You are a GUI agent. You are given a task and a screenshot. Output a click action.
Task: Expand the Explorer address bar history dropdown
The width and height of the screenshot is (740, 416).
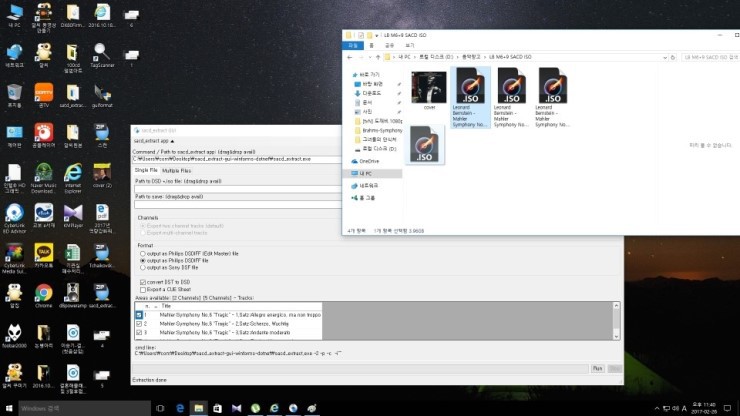665,57
